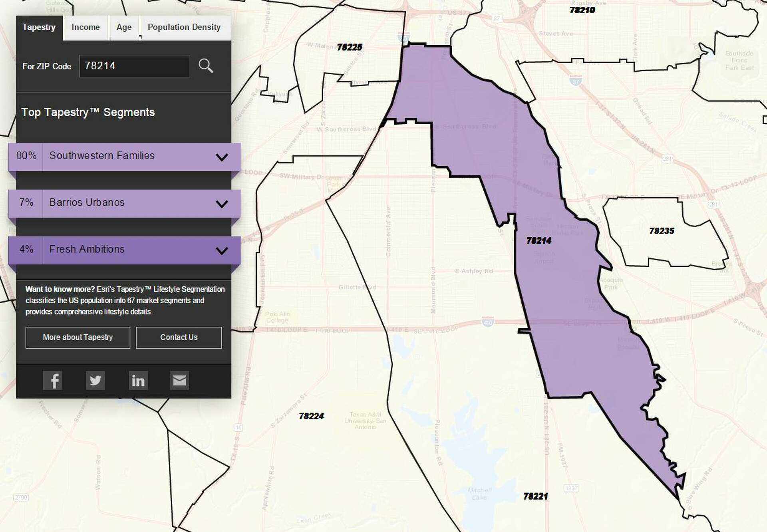Share via the Facebook icon
This screenshot has width=767, height=532.
coord(52,381)
